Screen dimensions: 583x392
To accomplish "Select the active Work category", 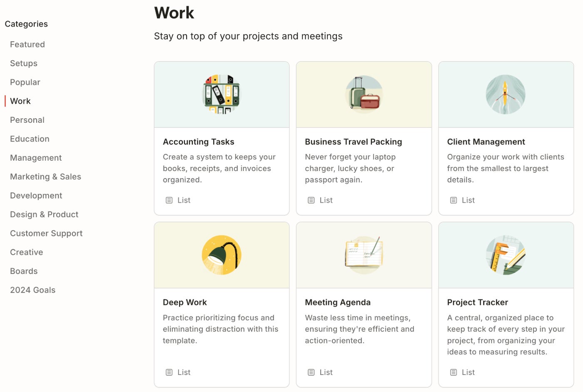I will tap(20, 101).
